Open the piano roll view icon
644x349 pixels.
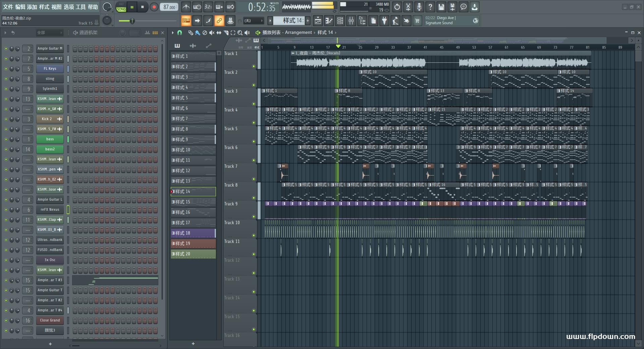pyautogui.click(x=329, y=21)
